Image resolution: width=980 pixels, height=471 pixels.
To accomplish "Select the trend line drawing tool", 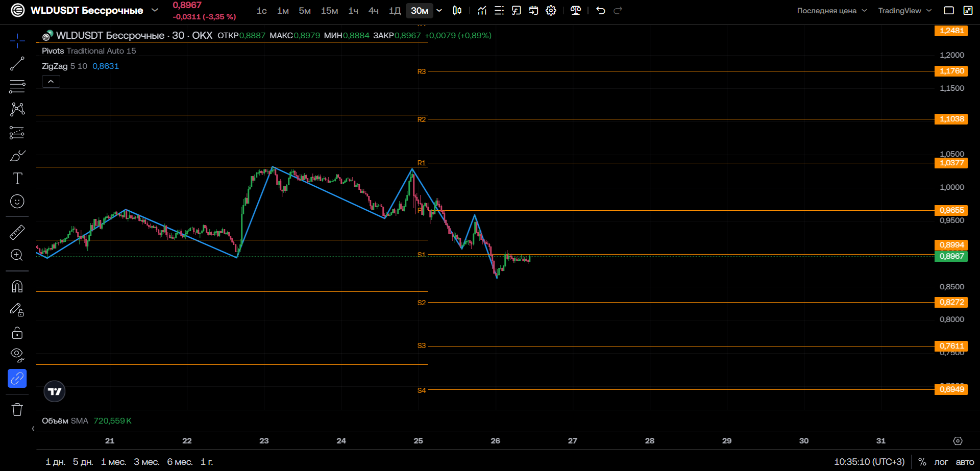I will pyautogui.click(x=17, y=64).
